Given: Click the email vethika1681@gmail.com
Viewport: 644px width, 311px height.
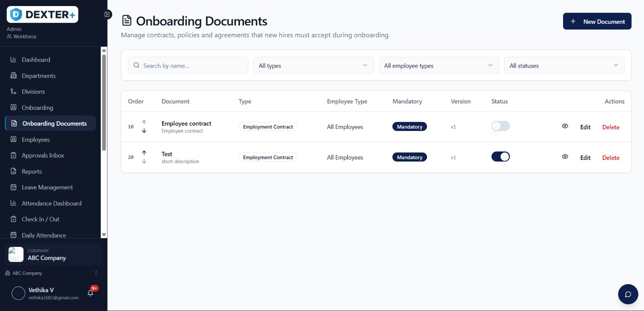Looking at the screenshot, I should pos(54,298).
